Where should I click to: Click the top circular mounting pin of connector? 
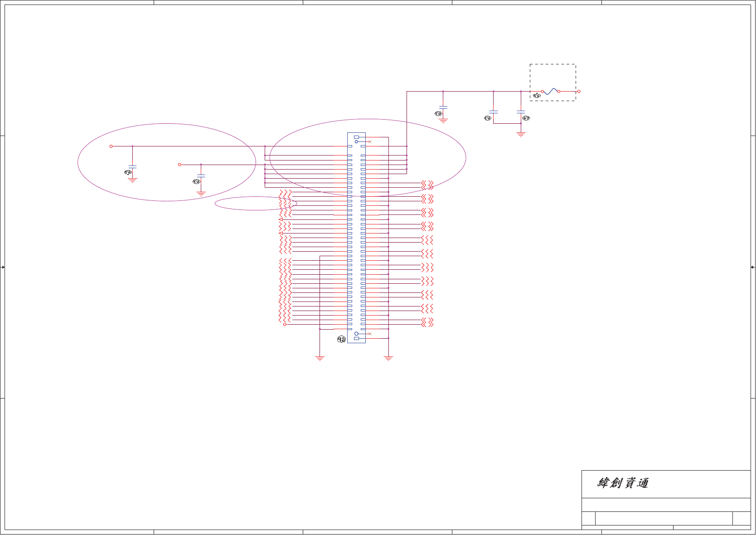tap(356, 142)
